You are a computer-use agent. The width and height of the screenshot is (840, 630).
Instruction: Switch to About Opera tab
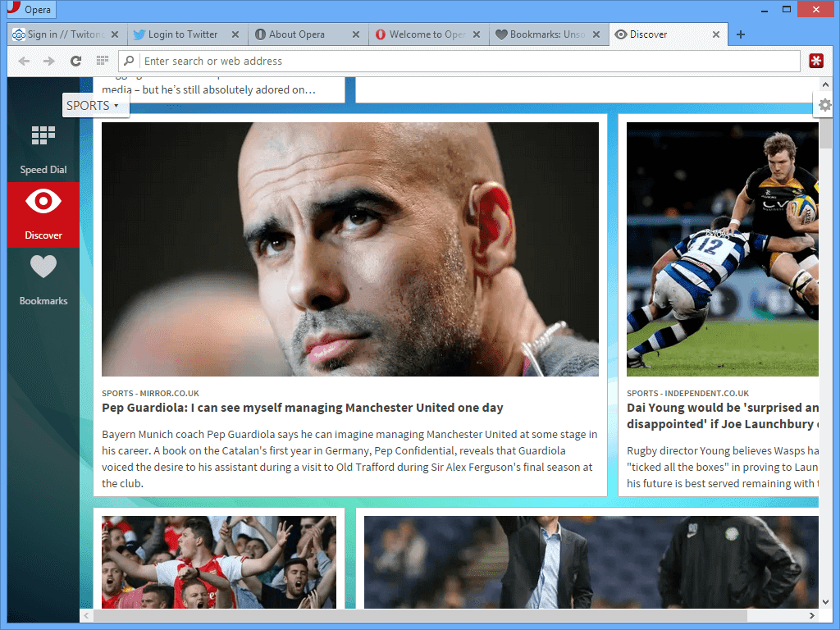pos(308,34)
